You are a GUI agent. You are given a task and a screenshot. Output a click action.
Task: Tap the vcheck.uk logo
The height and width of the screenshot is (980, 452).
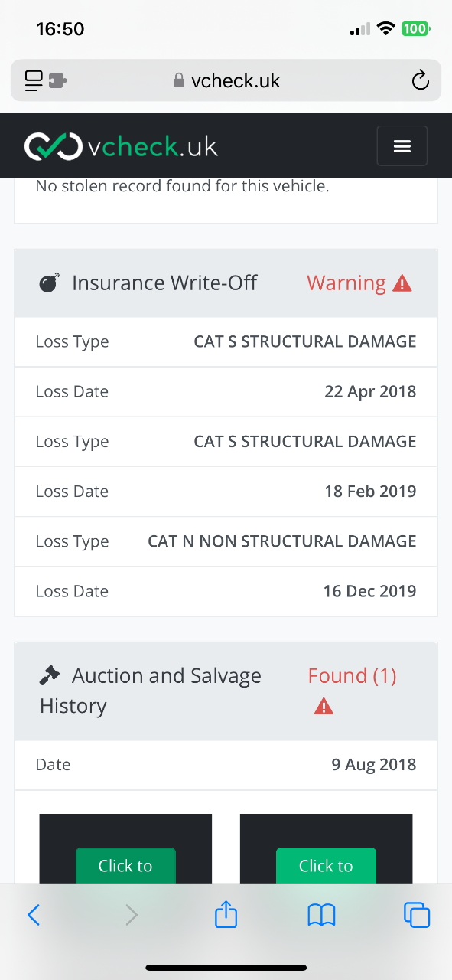122,145
